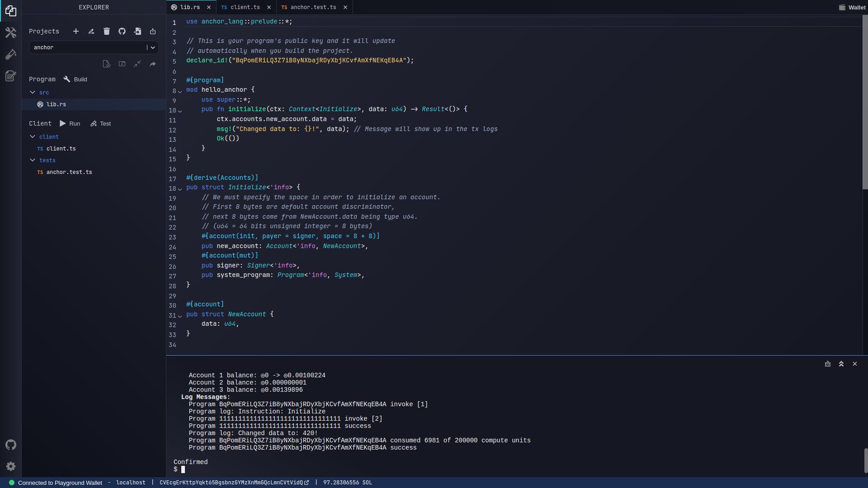The image size is (868, 488).
Task: Delete project with trash icon
Action: [x=107, y=31]
